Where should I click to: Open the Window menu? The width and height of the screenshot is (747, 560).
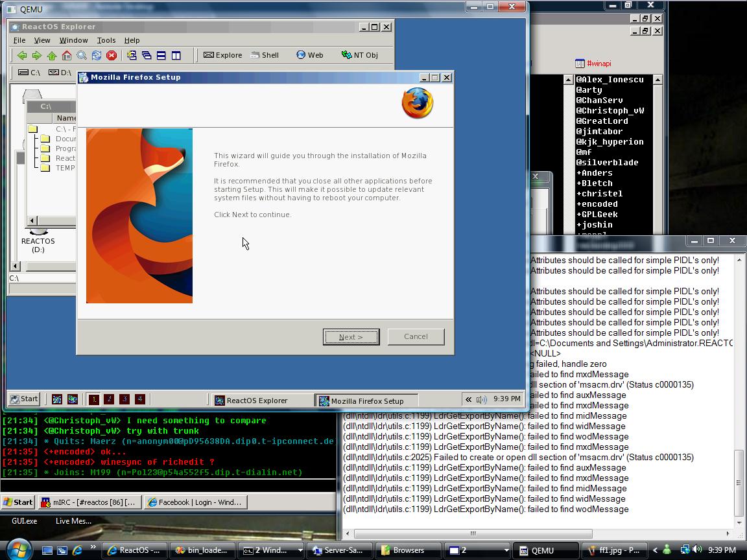point(73,40)
